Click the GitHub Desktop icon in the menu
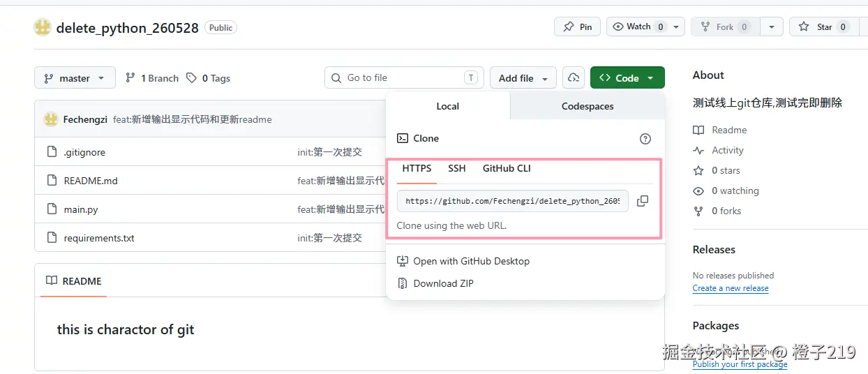 [403, 261]
